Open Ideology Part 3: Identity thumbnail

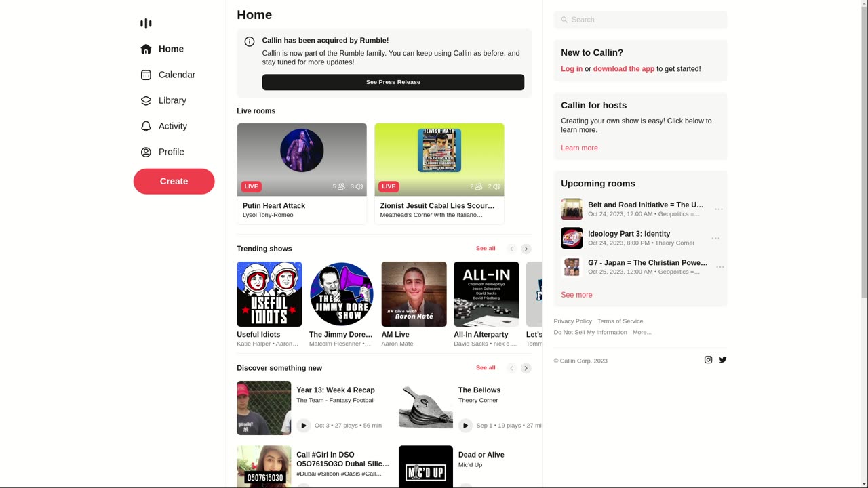coord(572,238)
